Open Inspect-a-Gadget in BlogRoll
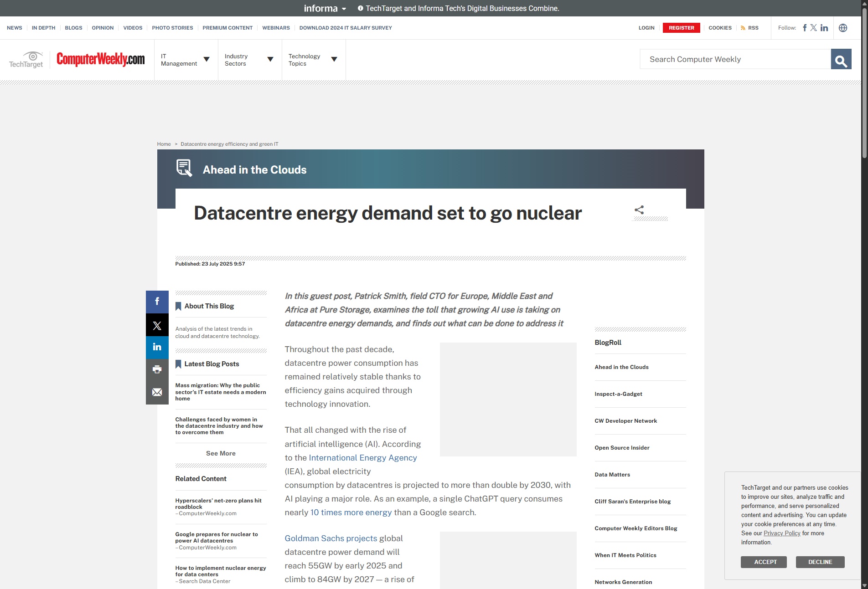868x589 pixels. pyautogui.click(x=618, y=394)
